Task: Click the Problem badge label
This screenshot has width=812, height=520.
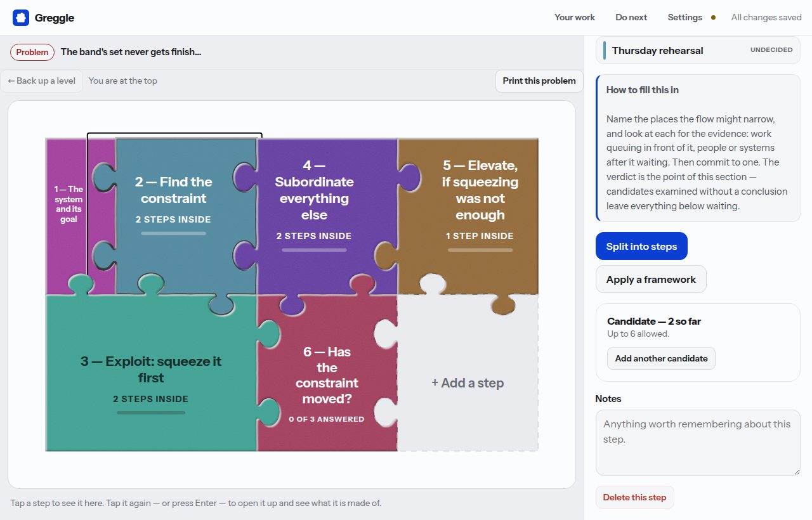Action: [32, 52]
